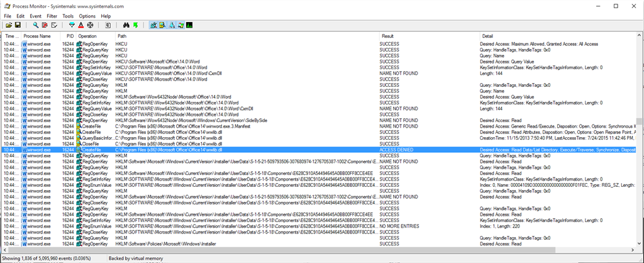Toggle Show File System Activity button
The image size is (644, 263).
[163, 25]
